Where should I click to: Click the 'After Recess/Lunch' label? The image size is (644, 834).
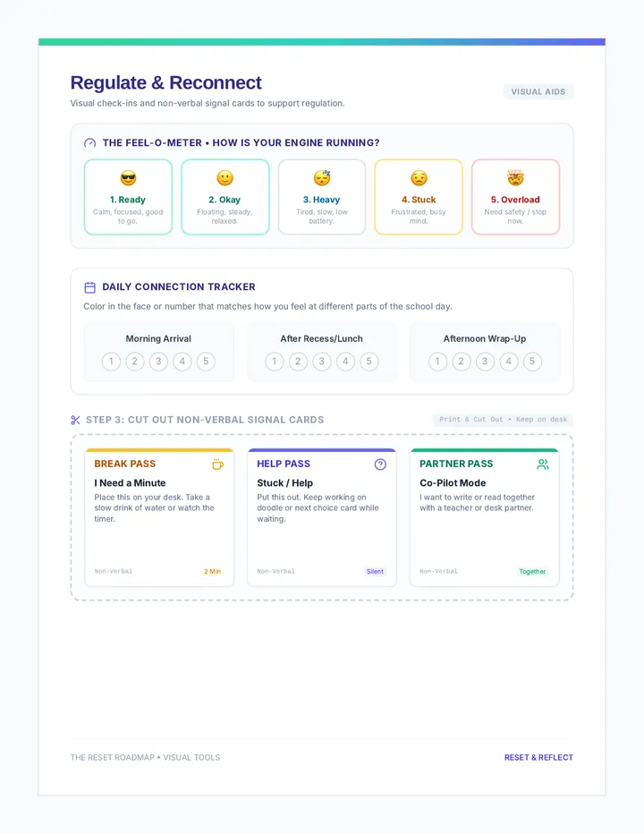322,339
